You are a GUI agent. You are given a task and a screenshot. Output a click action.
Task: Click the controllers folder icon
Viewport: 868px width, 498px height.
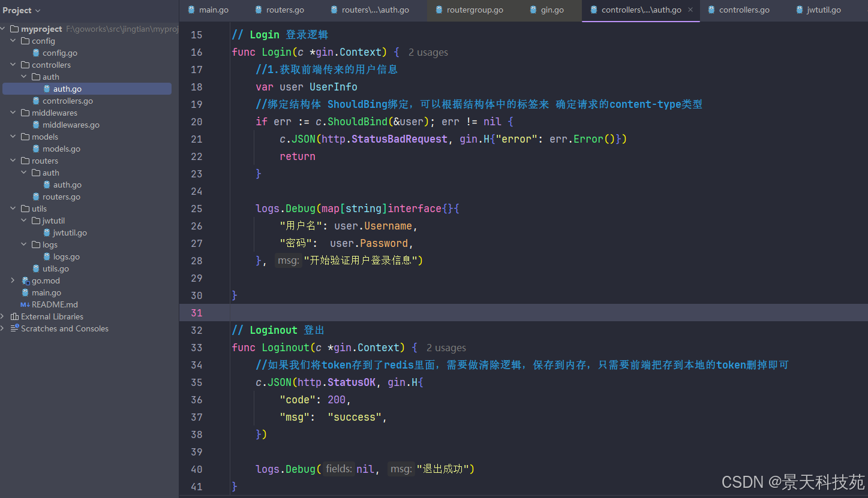click(25, 65)
